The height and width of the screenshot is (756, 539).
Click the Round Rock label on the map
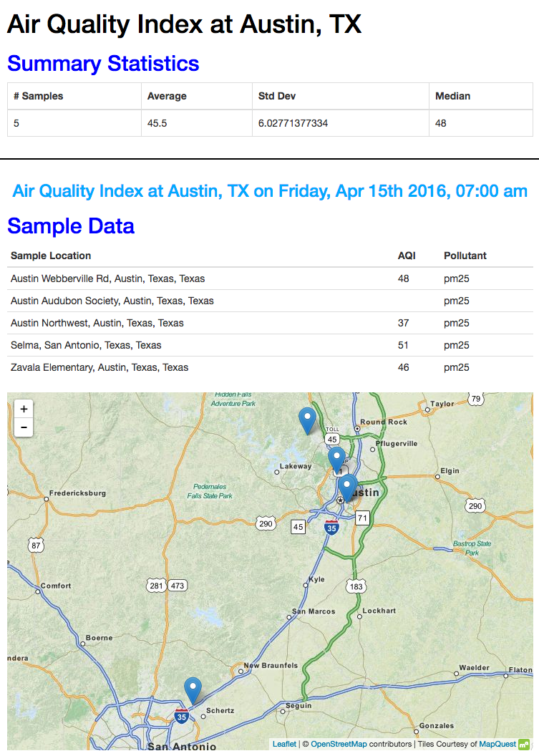pyautogui.click(x=384, y=422)
